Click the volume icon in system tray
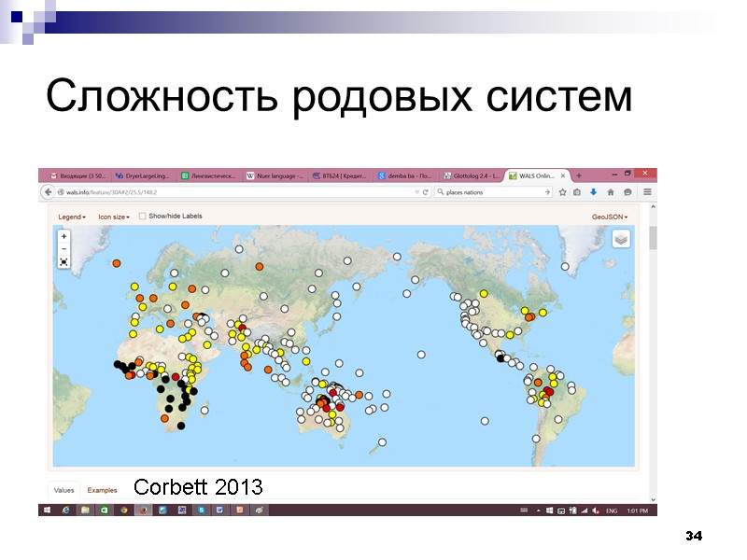The width and height of the screenshot is (747, 560). coord(596,511)
